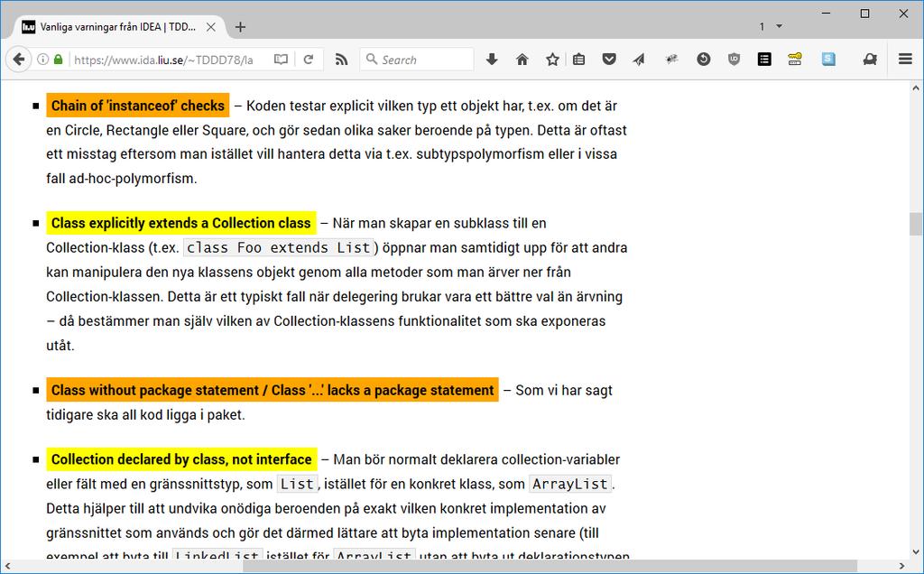This screenshot has height=574, width=924.
Task: Click the address bar URL field
Action: (x=163, y=60)
